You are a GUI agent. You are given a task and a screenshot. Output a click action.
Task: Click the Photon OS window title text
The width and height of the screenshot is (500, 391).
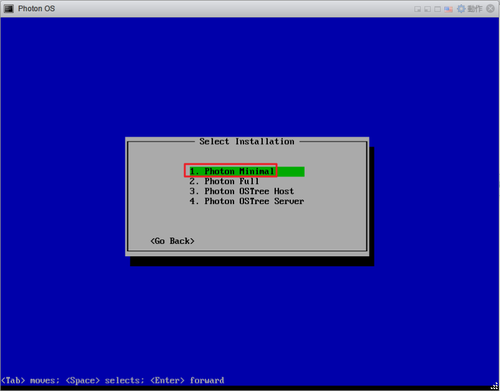point(37,9)
